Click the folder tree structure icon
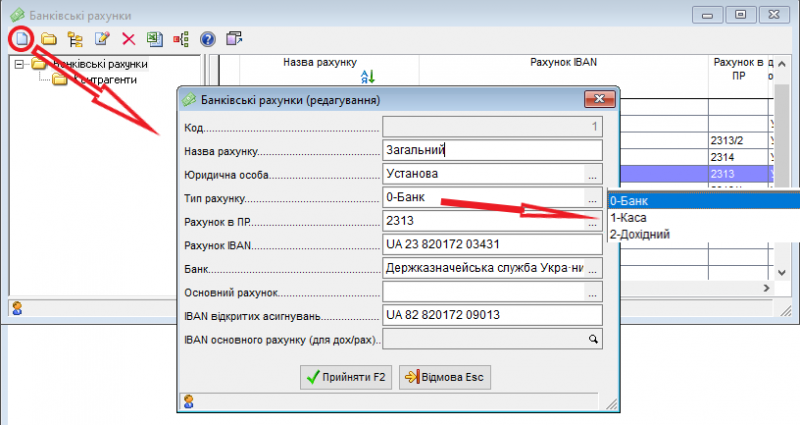 (x=75, y=39)
